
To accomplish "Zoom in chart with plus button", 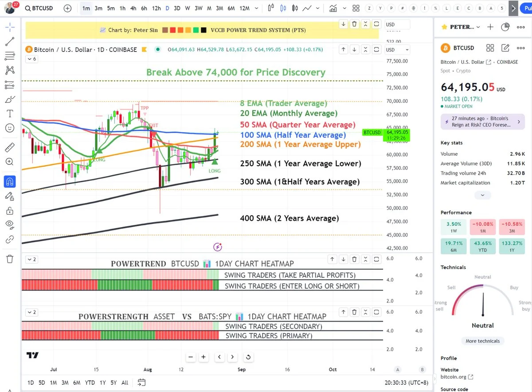I will pos(203,357).
